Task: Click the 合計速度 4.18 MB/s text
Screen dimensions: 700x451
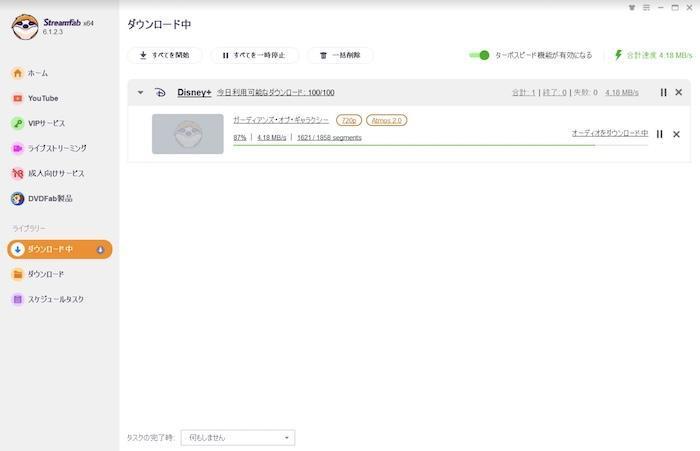Action: tap(659, 55)
